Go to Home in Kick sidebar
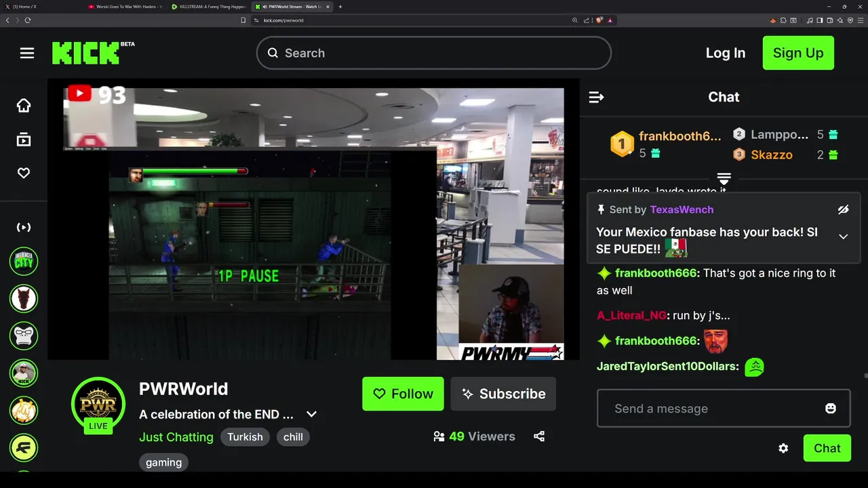Image resolution: width=868 pixels, height=488 pixels. (x=24, y=105)
